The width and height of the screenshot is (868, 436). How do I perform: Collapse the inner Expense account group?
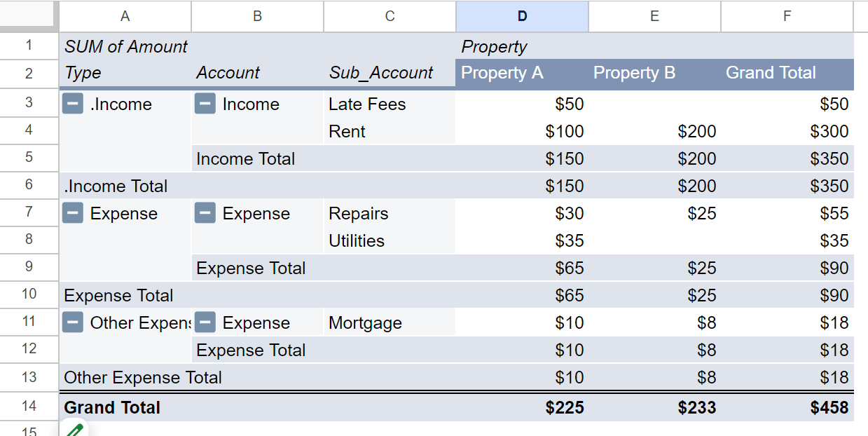(x=205, y=213)
